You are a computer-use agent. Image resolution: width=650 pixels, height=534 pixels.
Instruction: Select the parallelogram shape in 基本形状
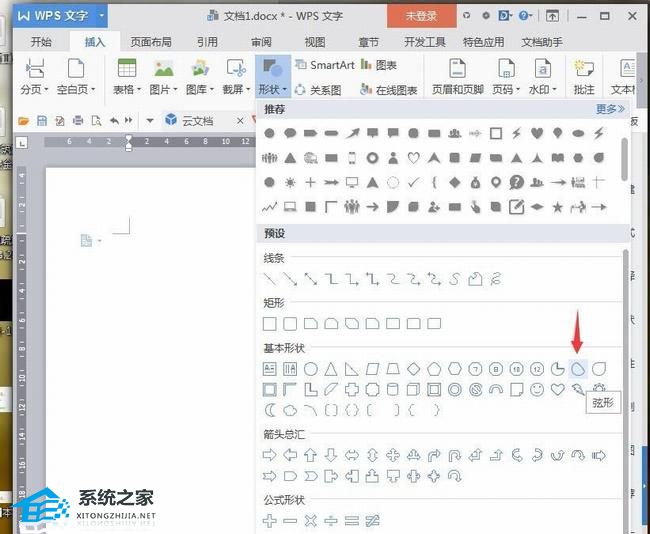click(372, 369)
